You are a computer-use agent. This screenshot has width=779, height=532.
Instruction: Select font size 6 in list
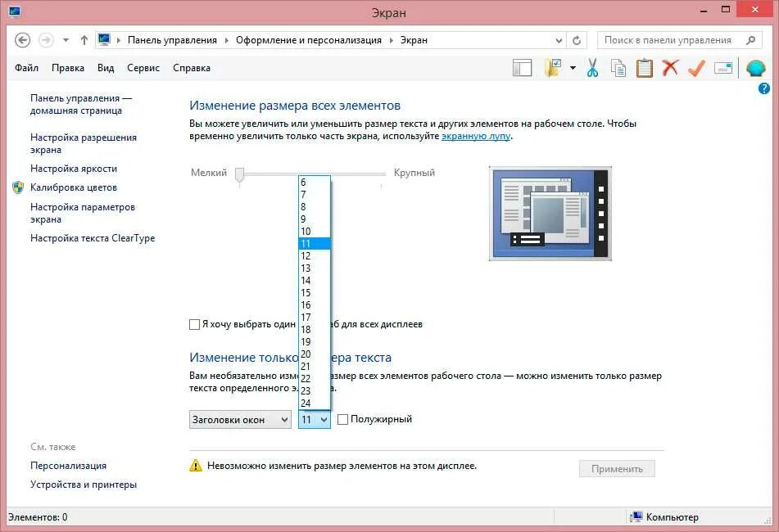tap(315, 183)
